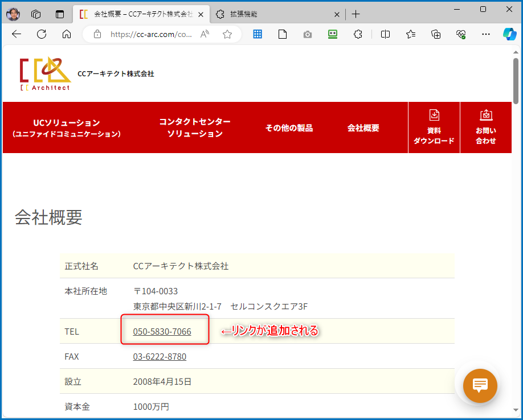Screen dimensions: 523x420
Task: Open その他の製品 menu
Action: coord(289,128)
